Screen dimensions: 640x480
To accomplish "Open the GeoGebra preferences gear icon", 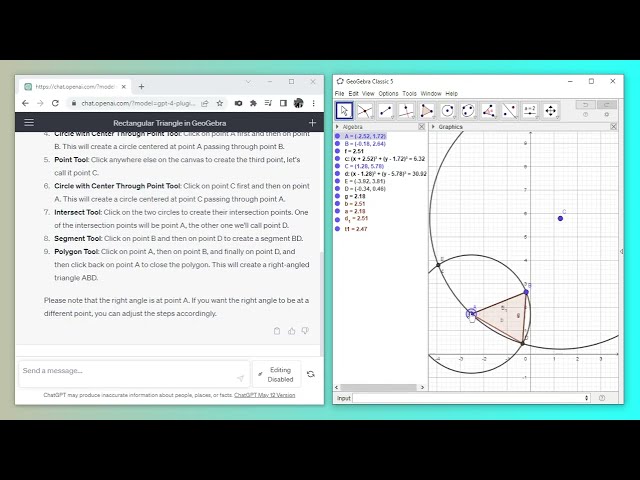I will [x=607, y=115].
